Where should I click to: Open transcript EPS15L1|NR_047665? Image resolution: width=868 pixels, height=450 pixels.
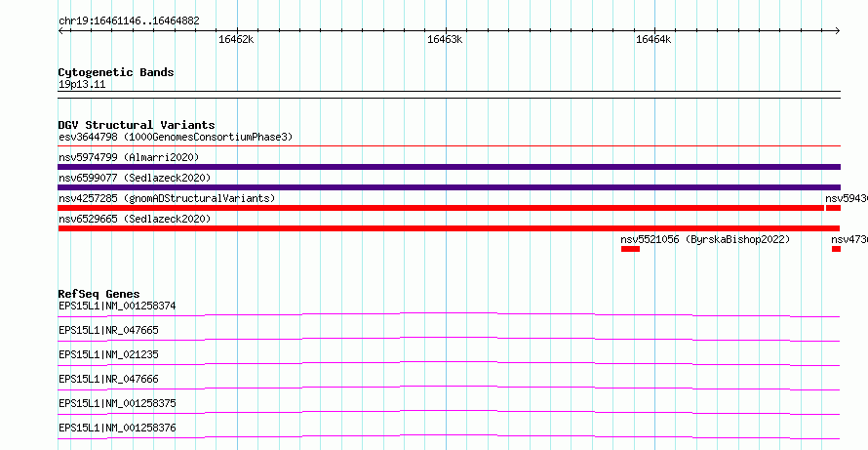pos(108,330)
